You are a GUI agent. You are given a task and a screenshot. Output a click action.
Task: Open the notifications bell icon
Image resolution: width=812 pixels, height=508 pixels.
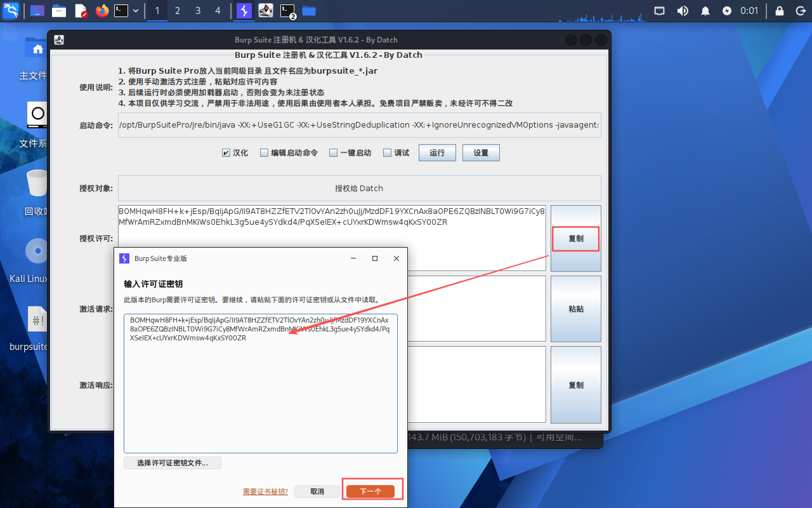click(x=705, y=11)
